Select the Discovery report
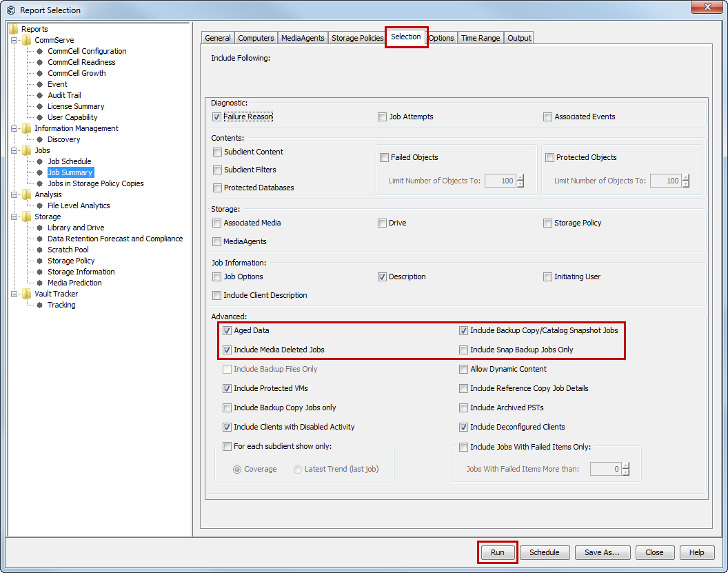The height and width of the screenshot is (573, 728). [63, 139]
